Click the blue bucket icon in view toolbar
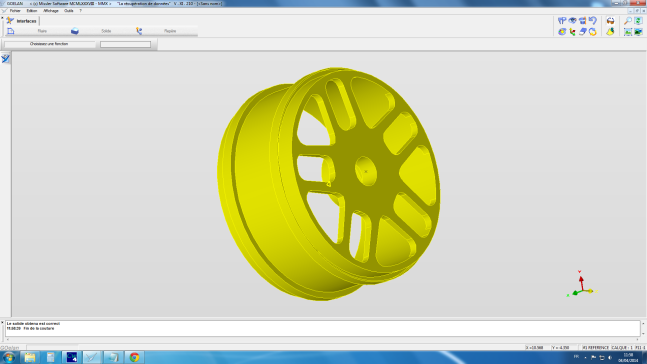This screenshot has width=647, height=364. (582, 21)
